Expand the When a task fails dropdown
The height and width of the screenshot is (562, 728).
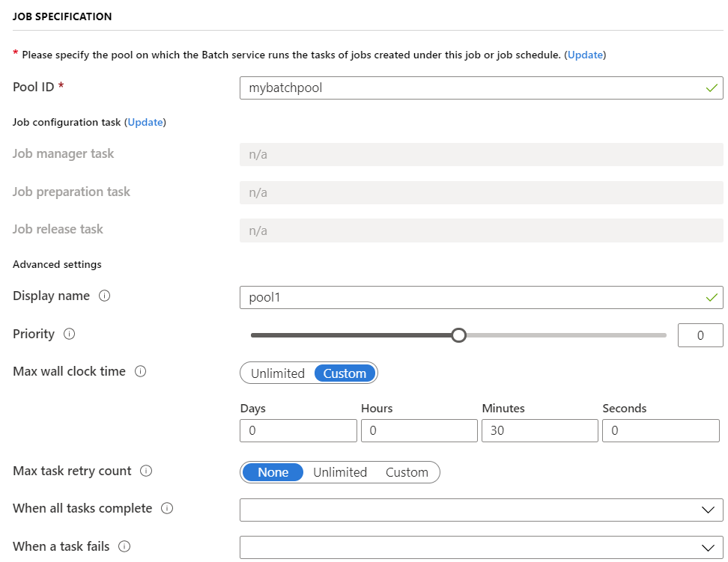pyautogui.click(x=481, y=547)
